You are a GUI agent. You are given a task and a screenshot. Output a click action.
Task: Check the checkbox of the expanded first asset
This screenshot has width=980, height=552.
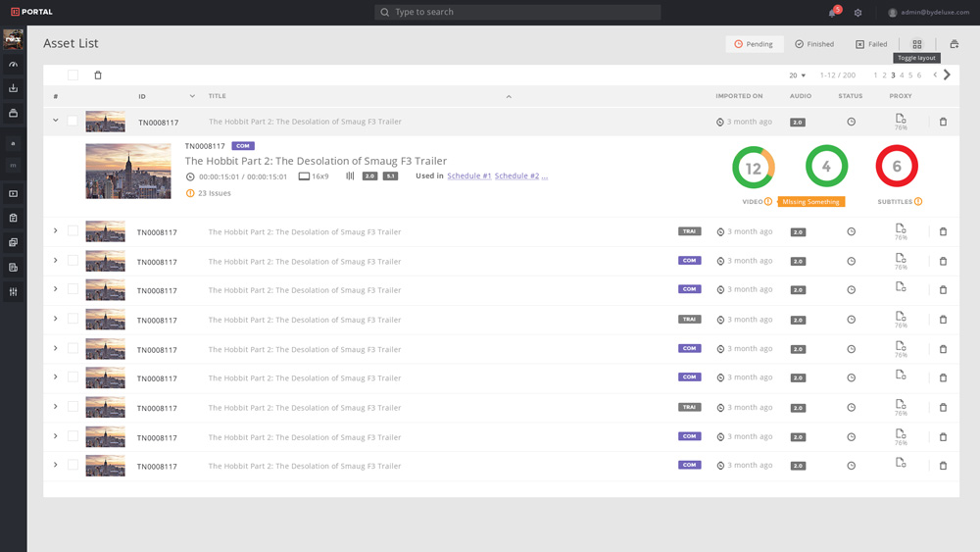point(73,122)
